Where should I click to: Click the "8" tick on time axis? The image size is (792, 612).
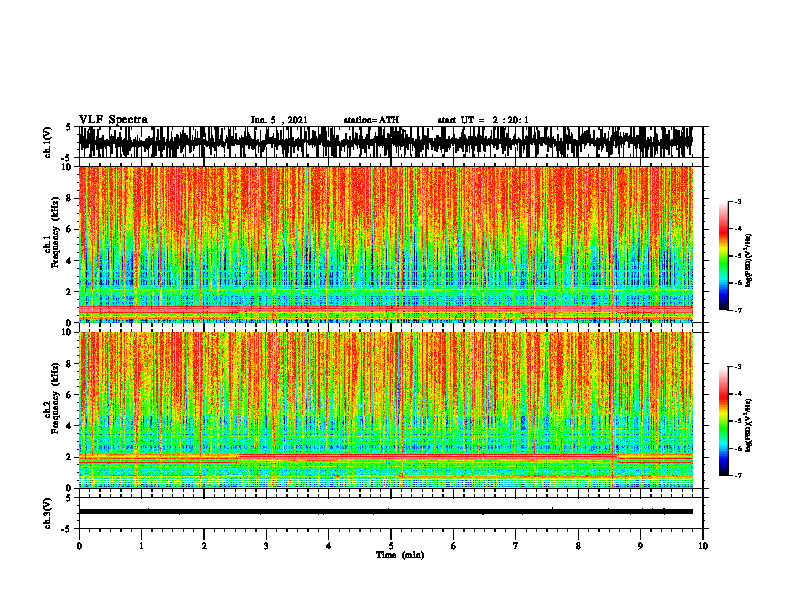coord(578,546)
